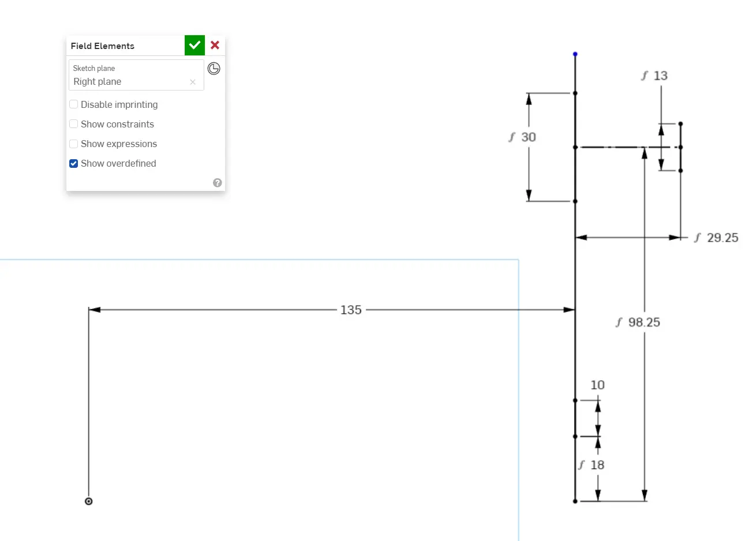Click the sketch origin point marker
Image resolution: width=756 pixels, height=541 pixels.
tap(88, 501)
